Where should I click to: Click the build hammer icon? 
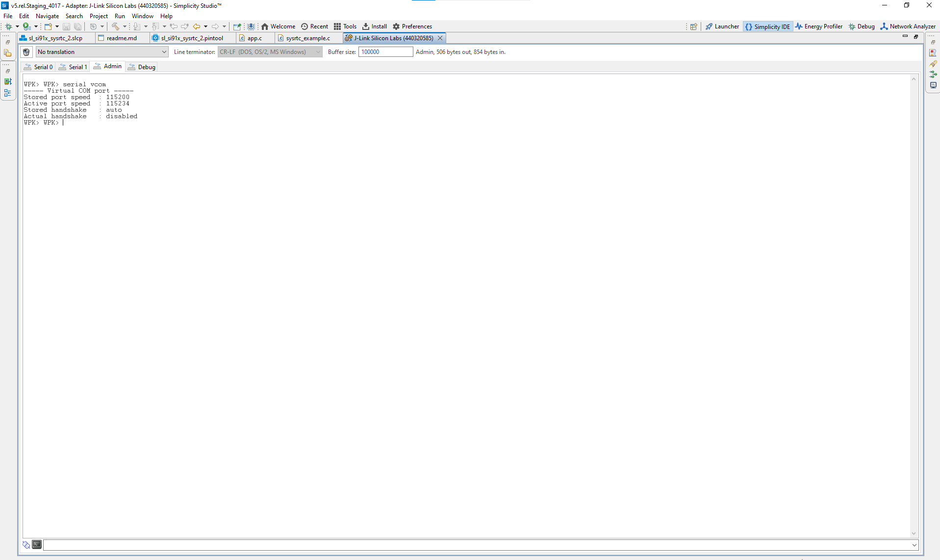click(x=115, y=26)
